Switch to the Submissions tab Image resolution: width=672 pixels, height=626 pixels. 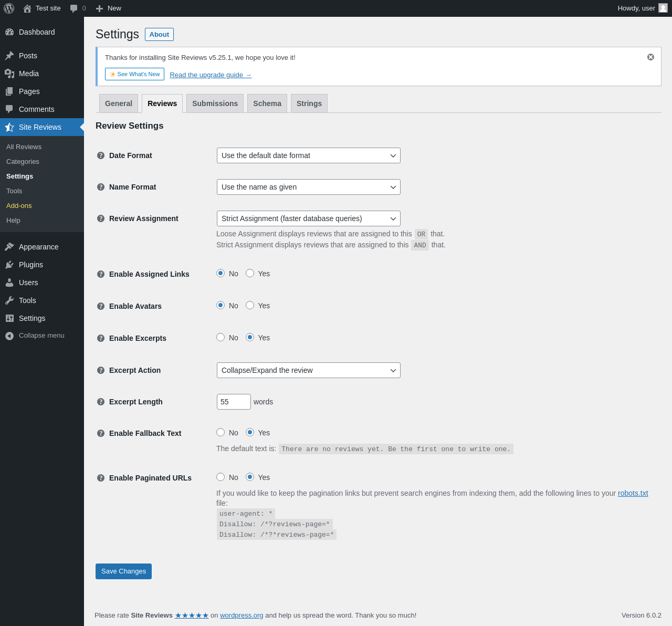click(215, 103)
